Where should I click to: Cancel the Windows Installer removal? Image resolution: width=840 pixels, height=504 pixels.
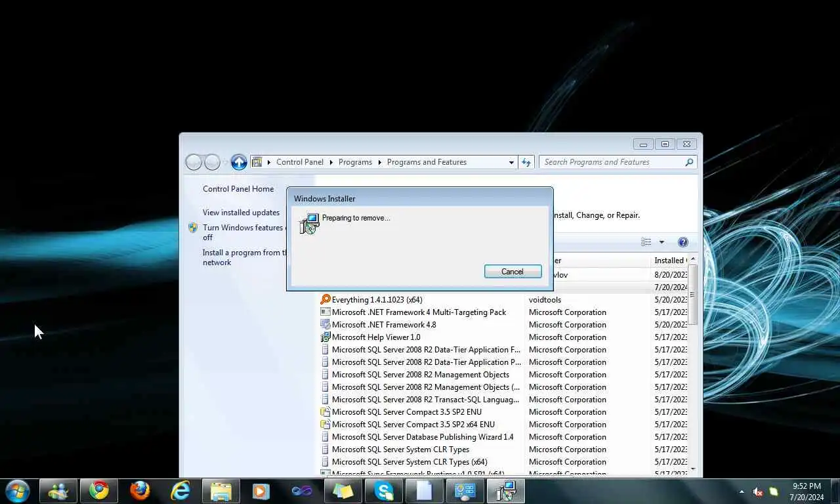(x=513, y=272)
